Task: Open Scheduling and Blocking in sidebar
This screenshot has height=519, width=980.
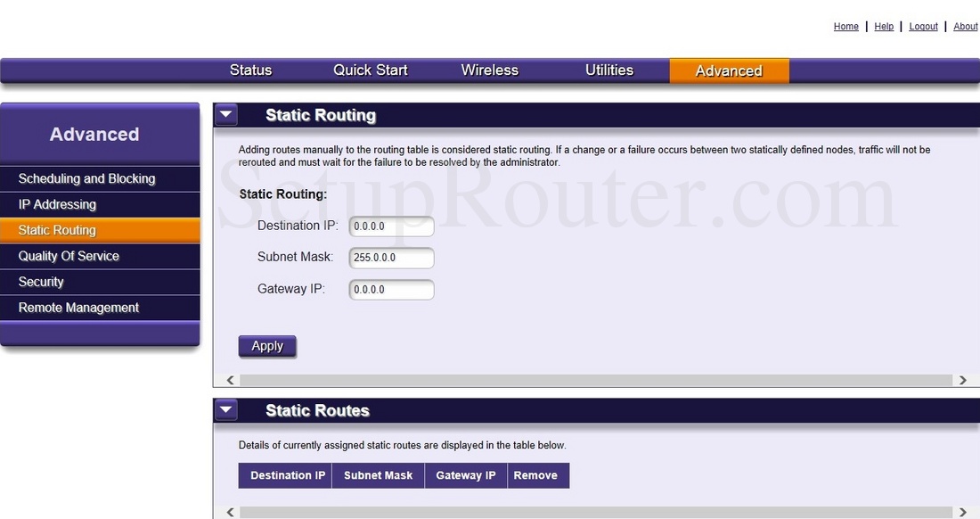Action: (x=100, y=179)
